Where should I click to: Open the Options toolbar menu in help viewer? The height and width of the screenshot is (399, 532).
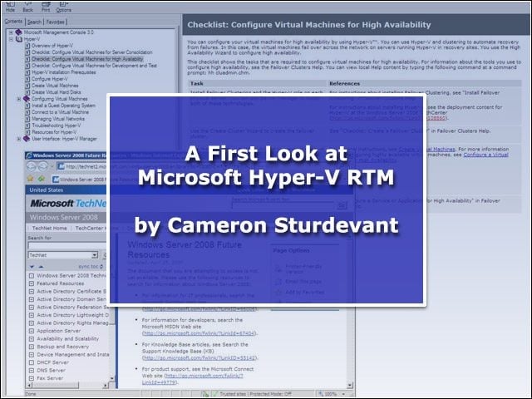pyautogui.click(x=63, y=7)
